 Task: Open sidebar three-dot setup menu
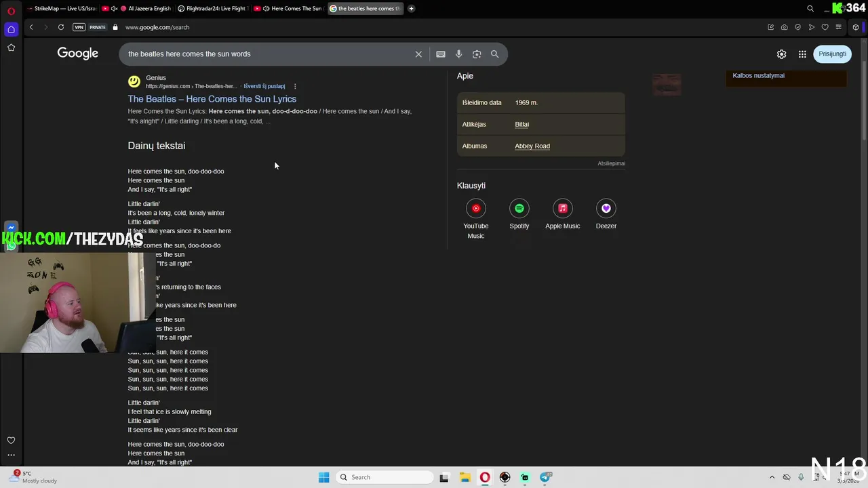11,455
